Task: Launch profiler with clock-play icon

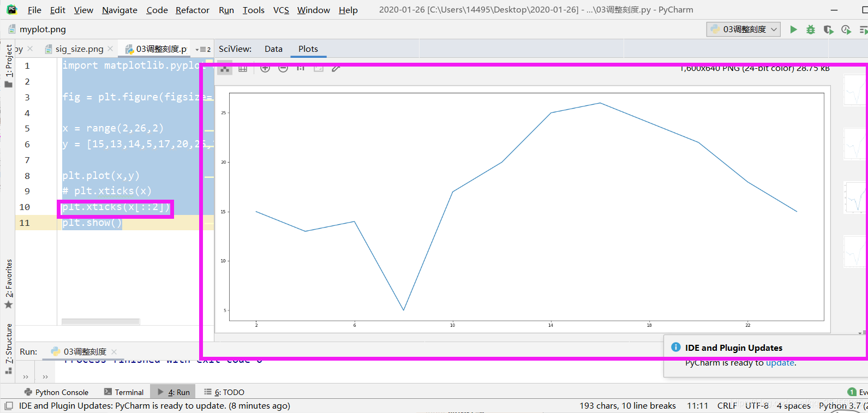Action: [x=846, y=29]
